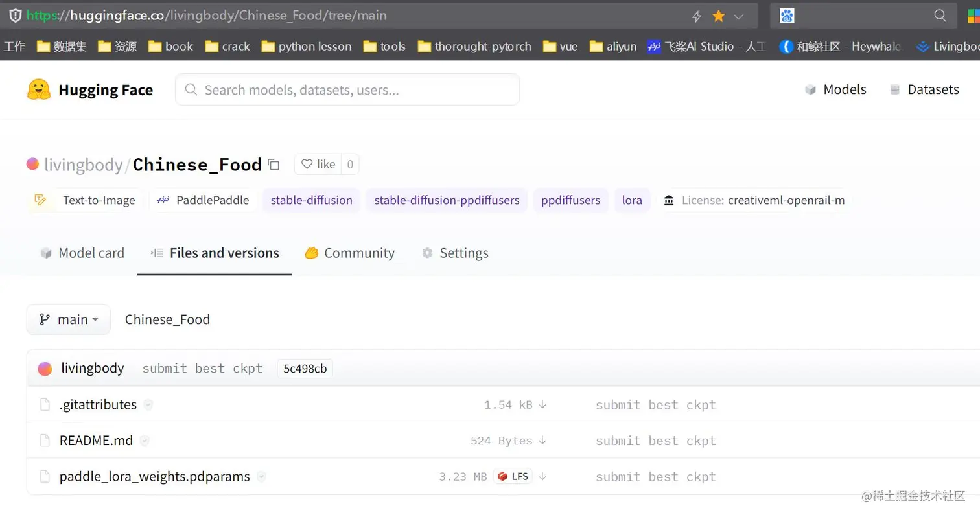This screenshot has height=517, width=980.
Task: Click the magnifier icon in browser search box
Action: [940, 16]
